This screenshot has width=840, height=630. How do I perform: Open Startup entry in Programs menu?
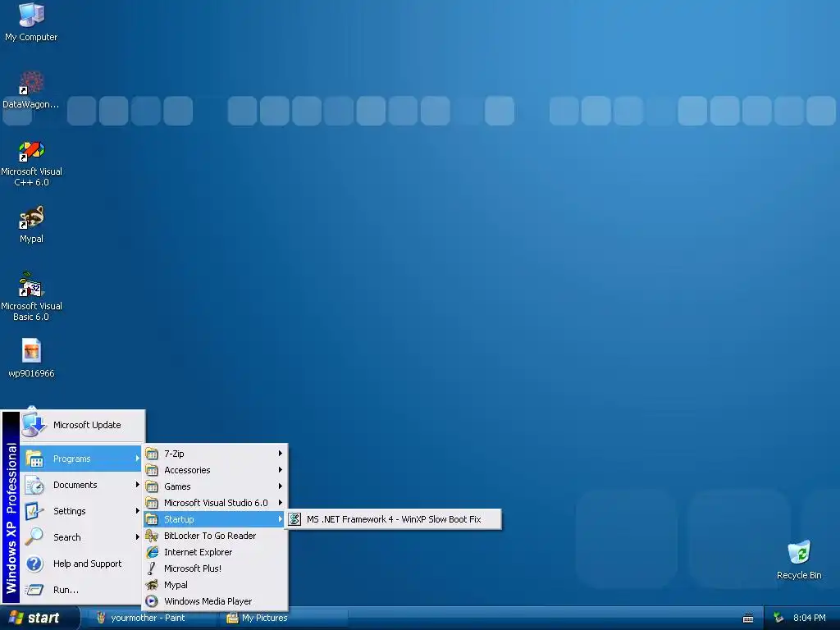pyautogui.click(x=214, y=519)
